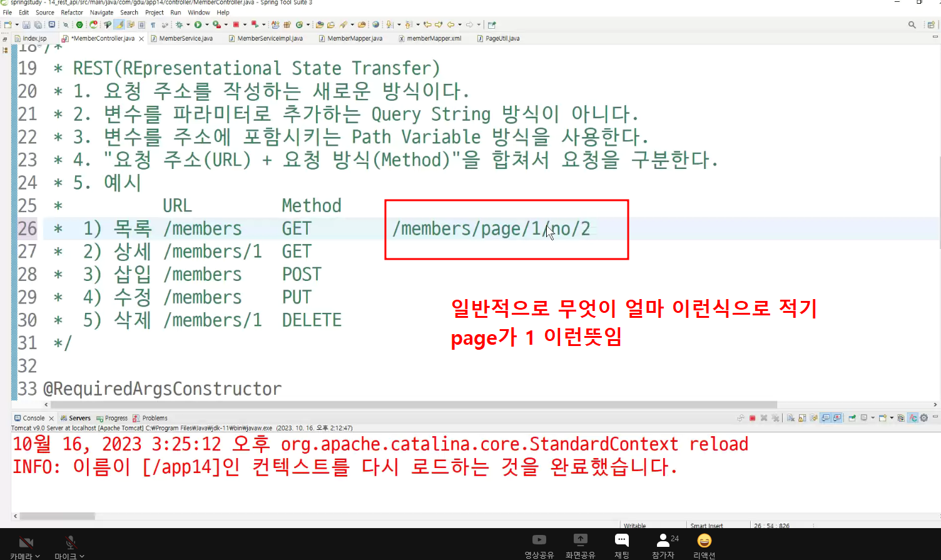Go to next annotation arrow icon

[x=389, y=25]
